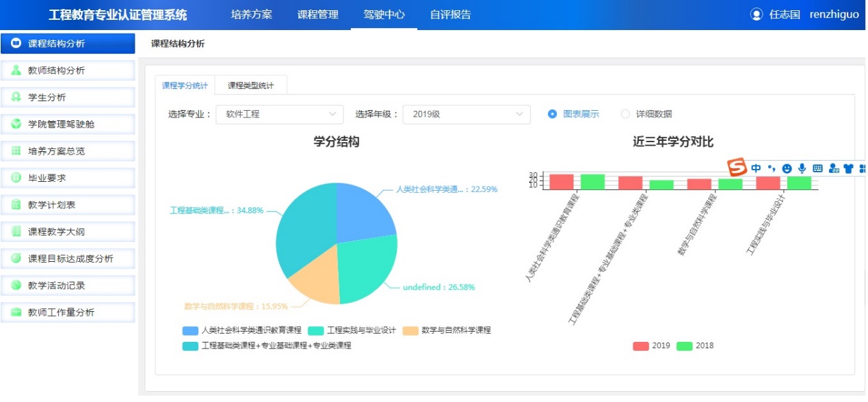Click the 教师结构分析 sidebar icon
This screenshot has height=402, width=868.
[x=16, y=70]
